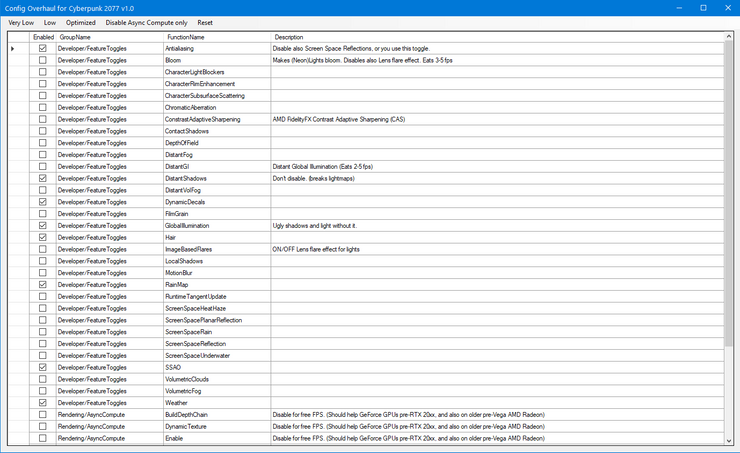The image size is (740, 453).
Task: Toggle the Weather checkbox
Action: click(42, 403)
